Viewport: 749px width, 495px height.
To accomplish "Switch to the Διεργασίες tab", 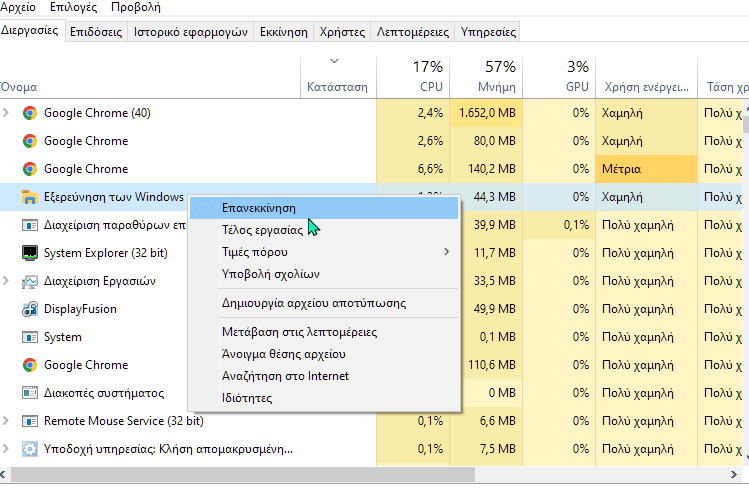I will pos(31,31).
